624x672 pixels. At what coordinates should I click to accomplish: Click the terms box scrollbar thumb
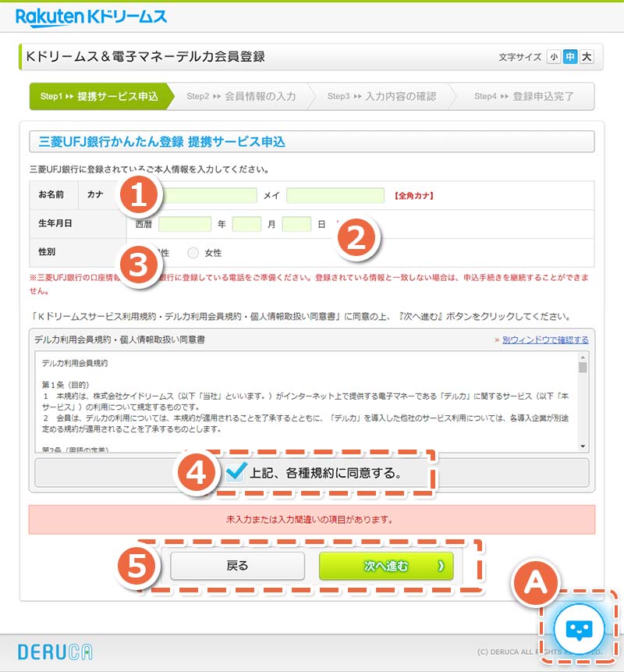pyautogui.click(x=583, y=368)
